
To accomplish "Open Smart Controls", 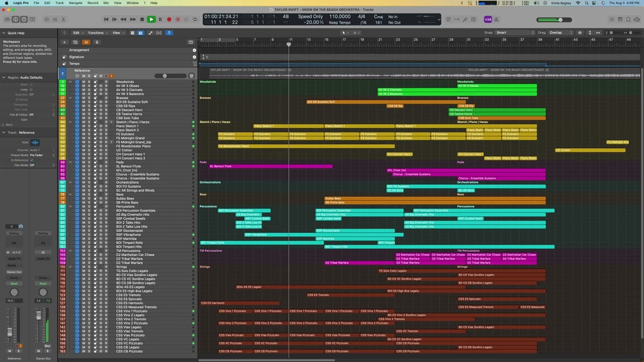I will click(x=47, y=20).
